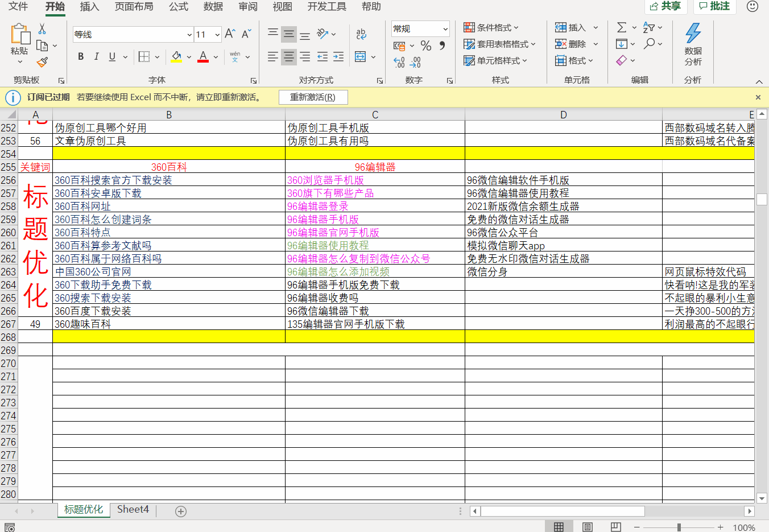
Task: Click the Clear eraser icon
Action: (x=622, y=60)
